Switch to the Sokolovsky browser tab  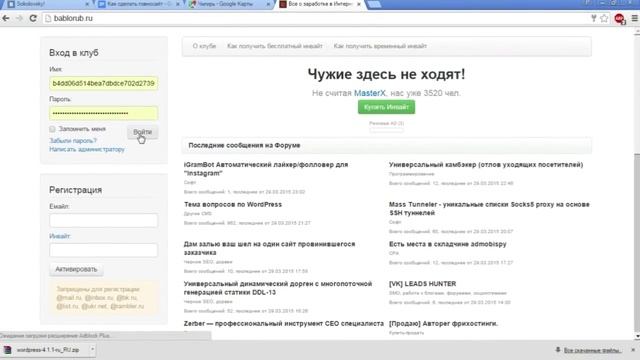pos(47,4)
